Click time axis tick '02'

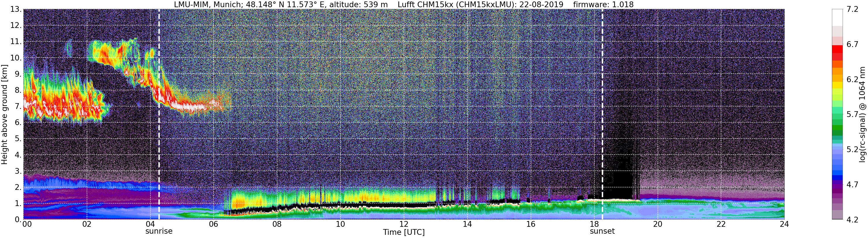[87, 224]
